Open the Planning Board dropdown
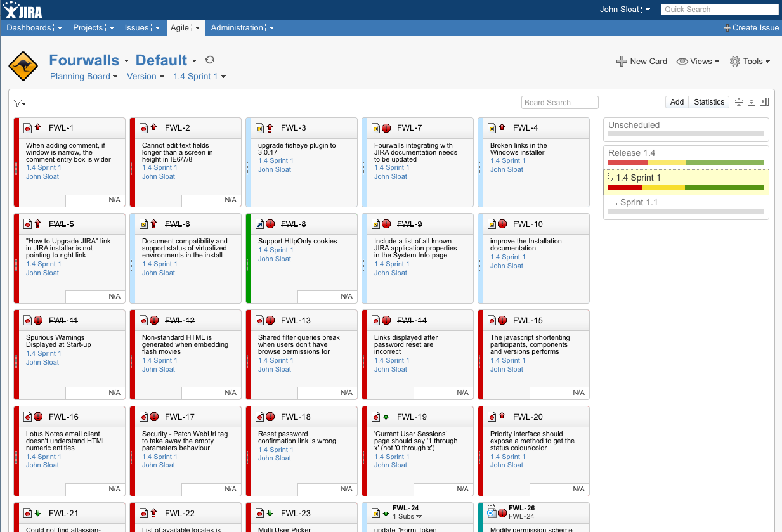Screen dimensions: 782x532 83,76
